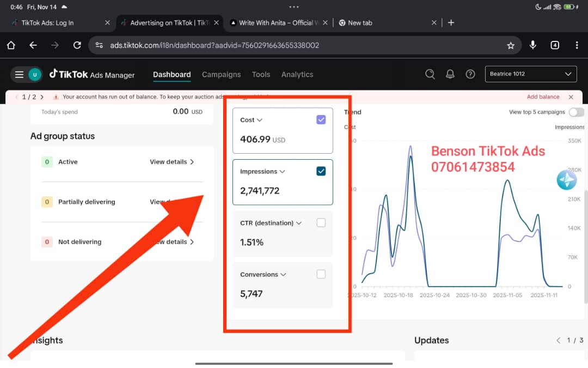Uncheck the Cost metric checkbox
Image resolution: width=588 pixels, height=368 pixels.
pos(321,120)
